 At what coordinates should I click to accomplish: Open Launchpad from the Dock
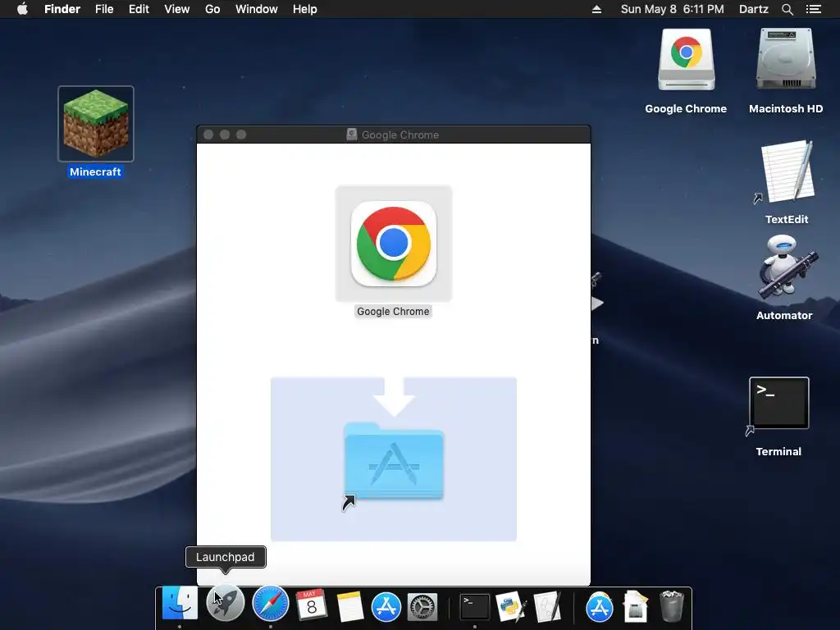coord(225,605)
